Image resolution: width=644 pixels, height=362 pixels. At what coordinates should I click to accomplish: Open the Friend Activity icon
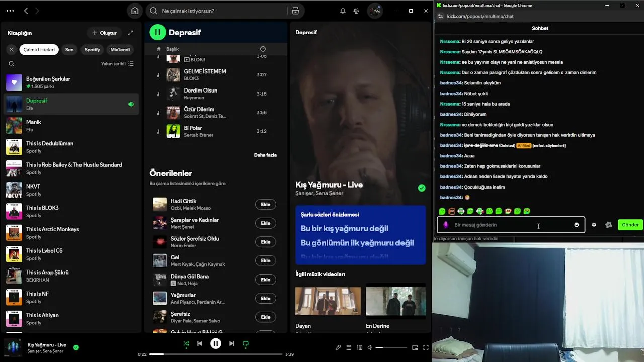click(356, 11)
